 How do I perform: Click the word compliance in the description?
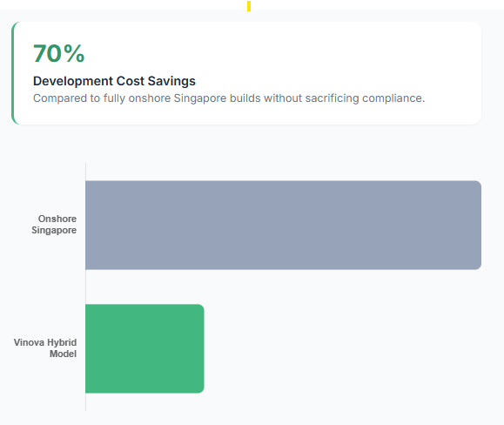point(393,98)
